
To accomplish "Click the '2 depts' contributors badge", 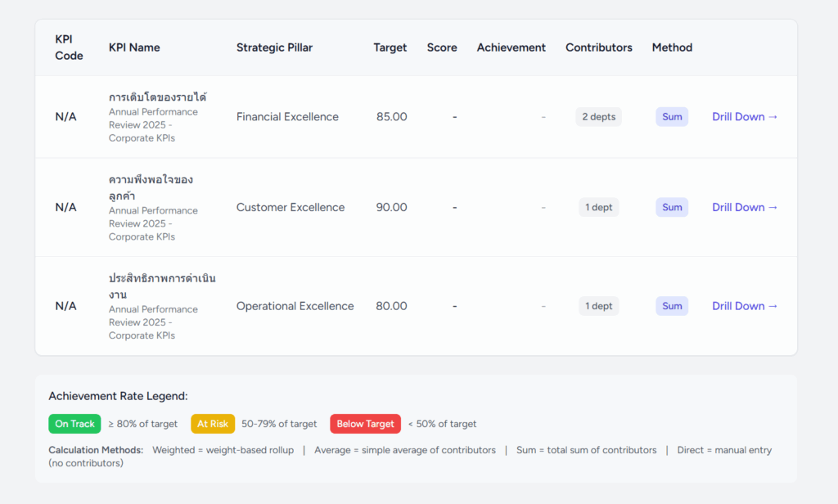I will tap(598, 117).
